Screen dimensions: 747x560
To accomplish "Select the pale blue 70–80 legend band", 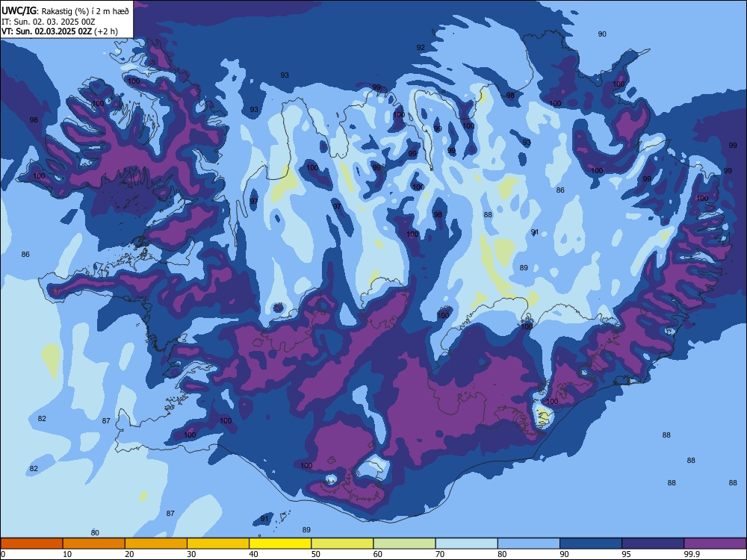I will [x=466, y=544].
